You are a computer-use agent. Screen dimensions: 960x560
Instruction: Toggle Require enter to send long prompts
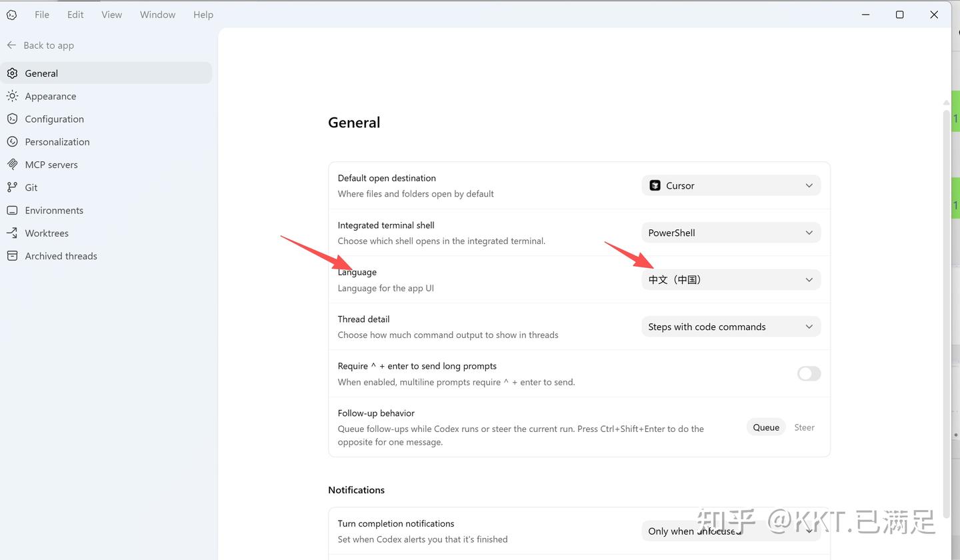(809, 373)
